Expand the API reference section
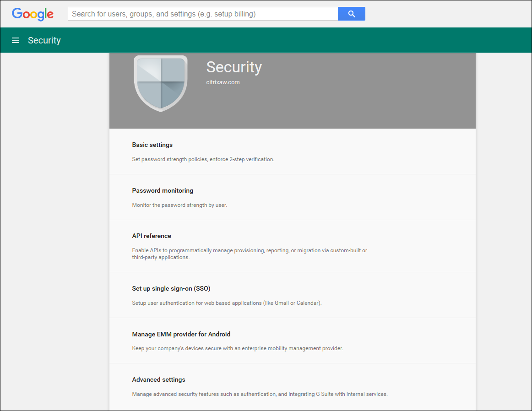532x411 pixels. pyautogui.click(x=152, y=236)
